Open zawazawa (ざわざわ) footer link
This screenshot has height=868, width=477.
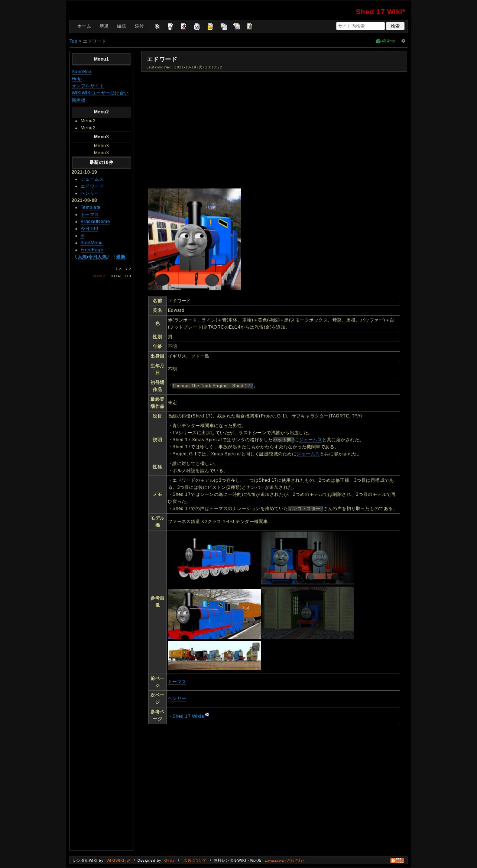[x=284, y=861]
